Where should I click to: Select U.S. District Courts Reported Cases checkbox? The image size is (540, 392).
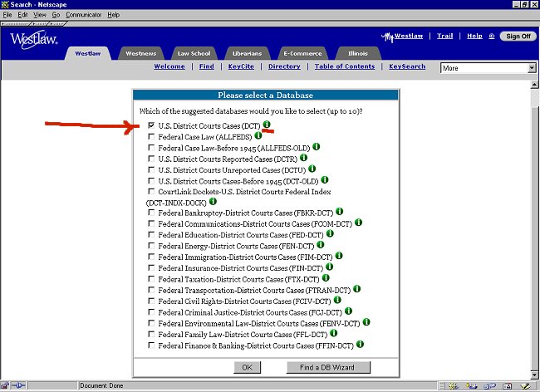(x=151, y=159)
